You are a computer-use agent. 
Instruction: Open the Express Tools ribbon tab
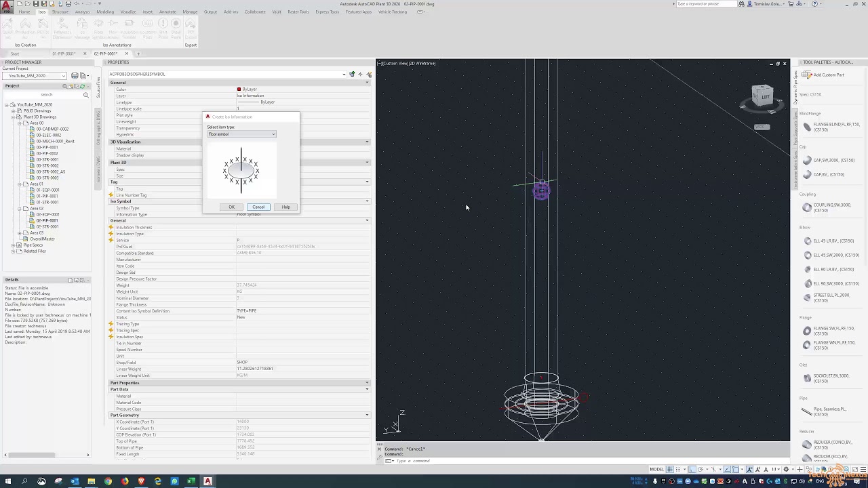click(327, 12)
